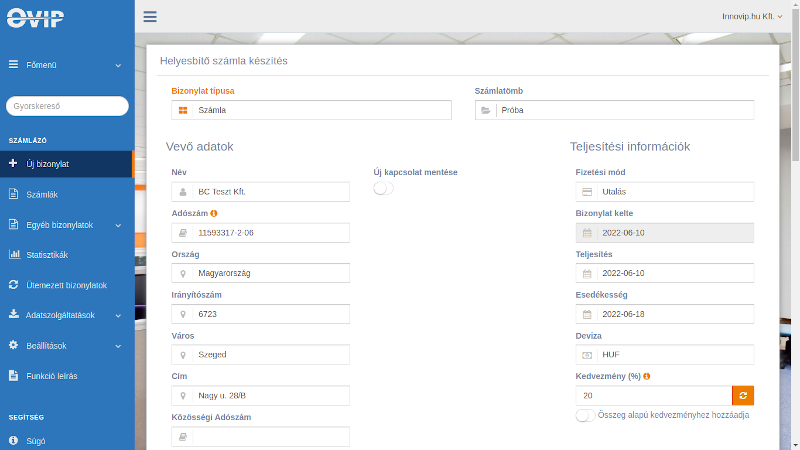The height and width of the screenshot is (450, 800).
Task: Click the info icon next to Adószám
Action: (214, 213)
